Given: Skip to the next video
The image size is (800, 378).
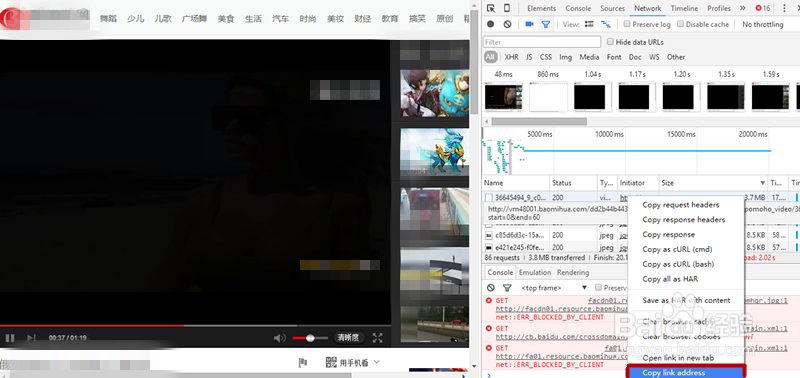Looking at the screenshot, I should (x=31, y=338).
